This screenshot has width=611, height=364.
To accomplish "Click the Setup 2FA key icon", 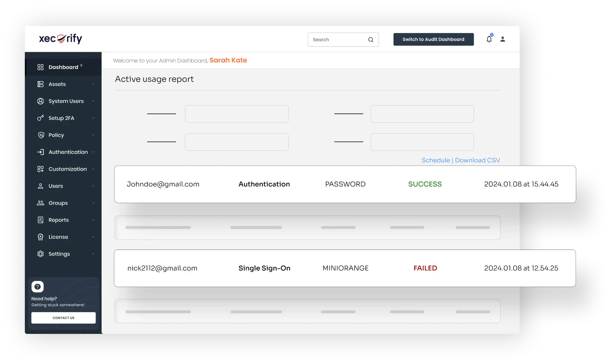I will tap(40, 118).
